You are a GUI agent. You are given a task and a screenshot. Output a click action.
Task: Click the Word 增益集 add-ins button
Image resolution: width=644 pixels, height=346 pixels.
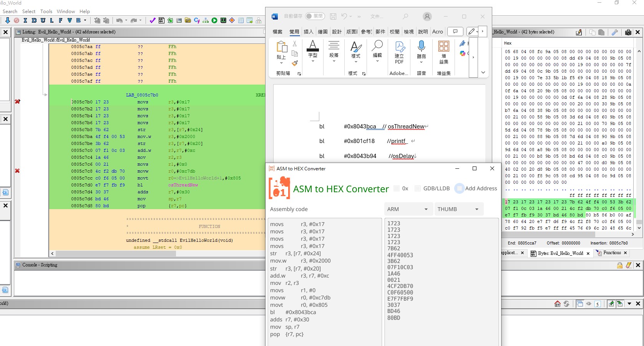tap(444, 53)
